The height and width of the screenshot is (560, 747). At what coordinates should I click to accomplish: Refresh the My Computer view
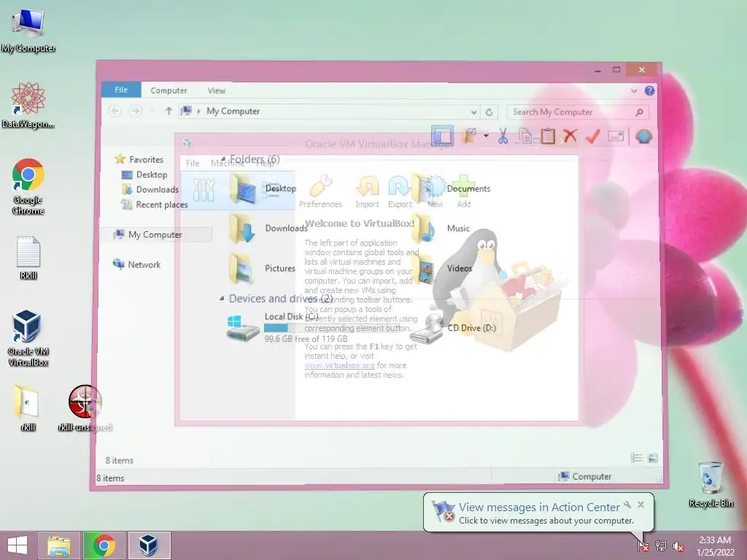489,112
